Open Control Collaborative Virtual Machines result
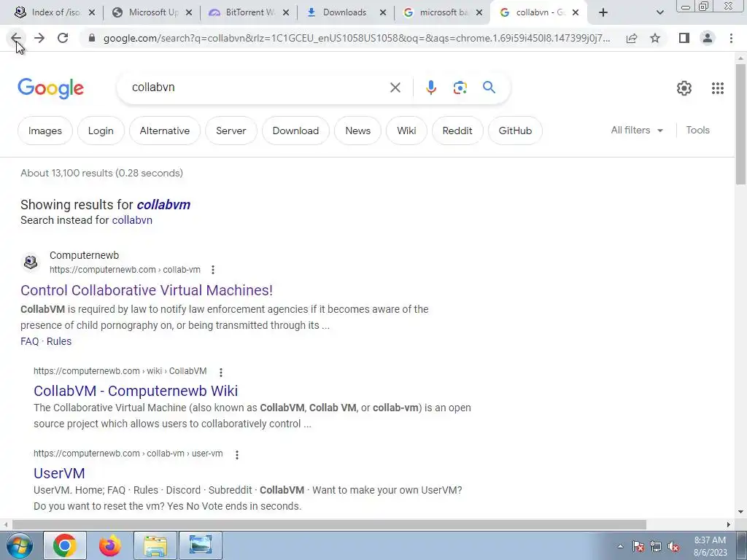The image size is (747, 560). click(146, 290)
